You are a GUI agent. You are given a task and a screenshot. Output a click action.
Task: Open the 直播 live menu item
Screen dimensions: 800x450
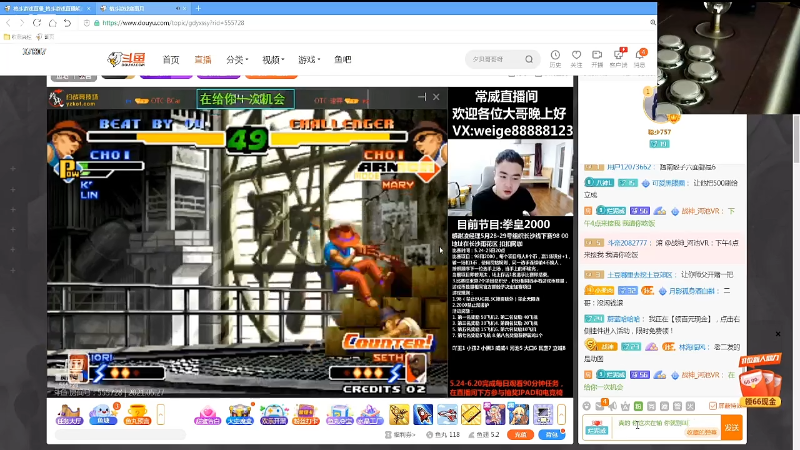coord(203,60)
